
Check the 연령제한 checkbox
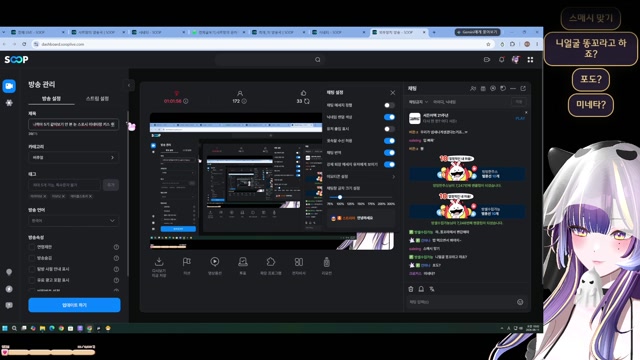click(32, 247)
